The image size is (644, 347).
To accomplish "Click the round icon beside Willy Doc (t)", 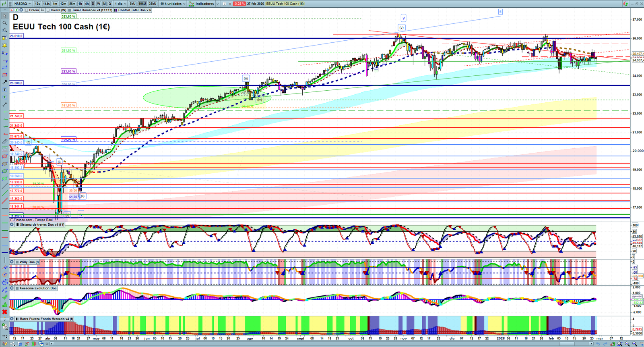I will coord(12,262).
